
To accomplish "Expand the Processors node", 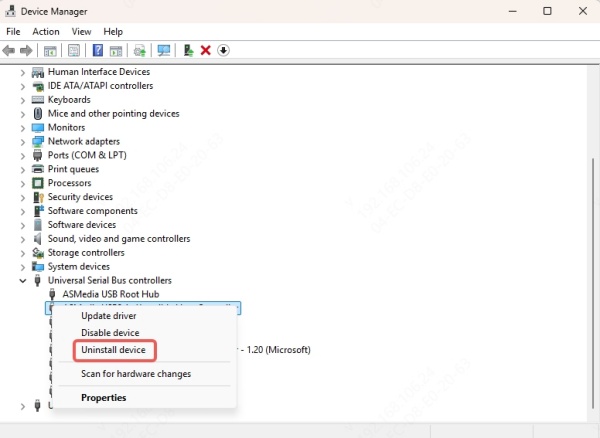I will pos(23,184).
